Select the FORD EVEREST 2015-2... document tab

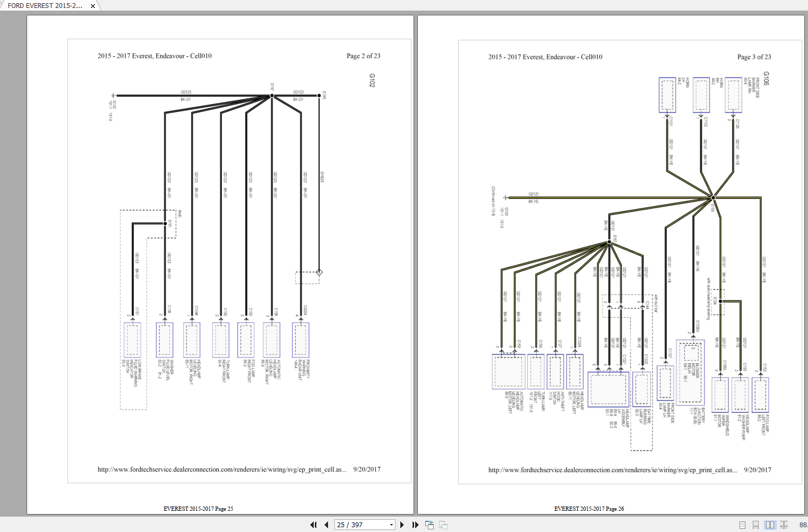click(x=45, y=5)
